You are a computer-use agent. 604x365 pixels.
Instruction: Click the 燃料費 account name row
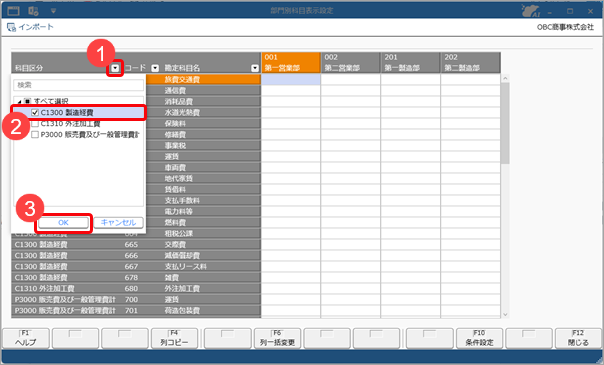[203, 223]
